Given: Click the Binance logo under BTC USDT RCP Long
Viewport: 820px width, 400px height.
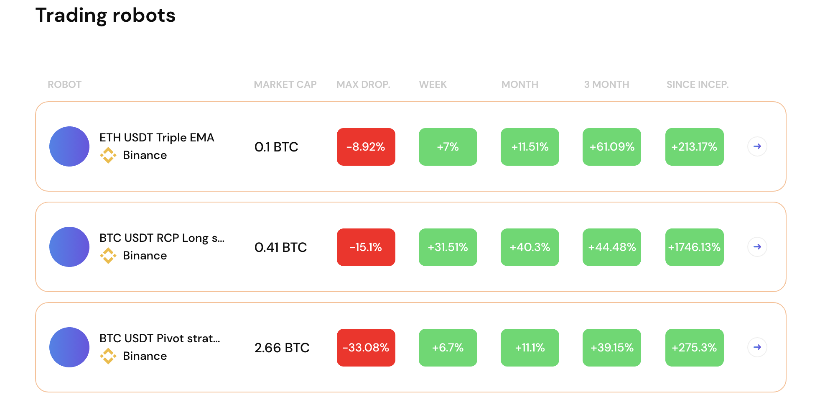Looking at the screenshot, I should tap(108, 256).
